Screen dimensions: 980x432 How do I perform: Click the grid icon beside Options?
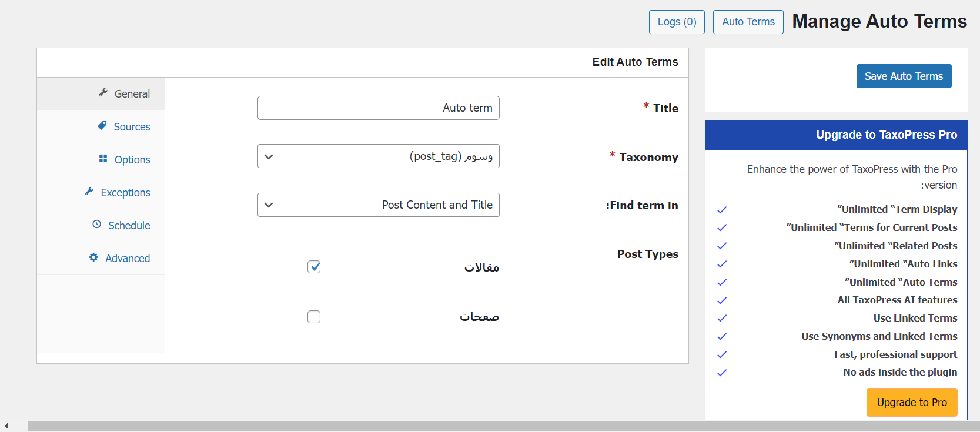tap(103, 159)
